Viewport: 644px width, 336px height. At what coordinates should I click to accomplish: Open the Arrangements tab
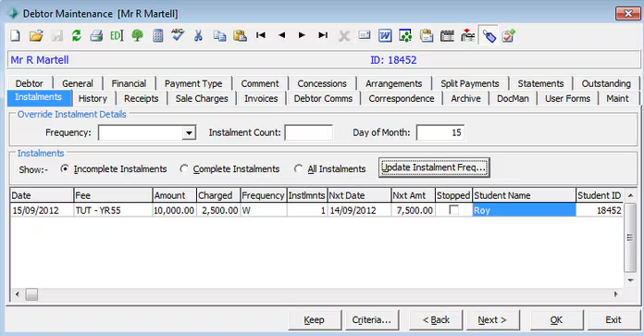[394, 83]
